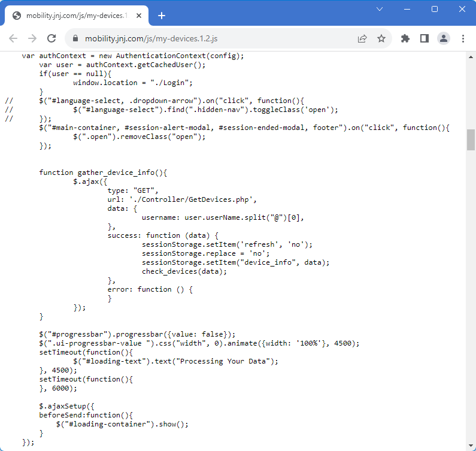The height and width of the screenshot is (451, 476).
Task: Open the side panel icon
Action: (x=425, y=38)
